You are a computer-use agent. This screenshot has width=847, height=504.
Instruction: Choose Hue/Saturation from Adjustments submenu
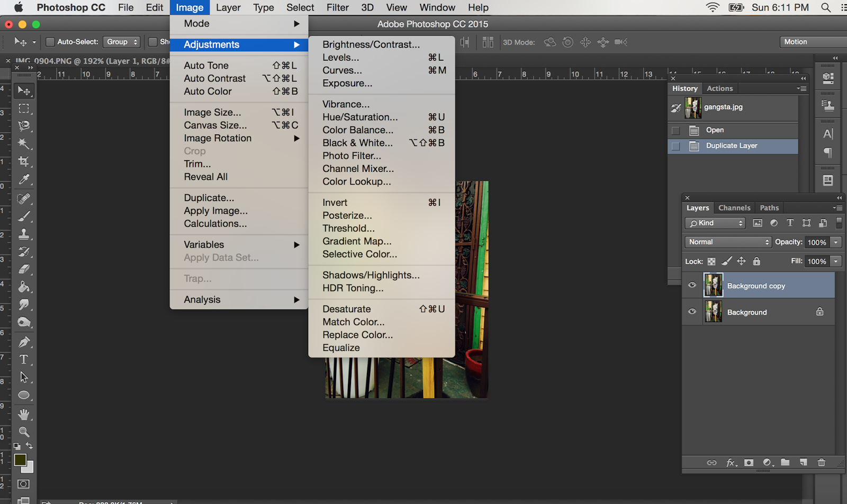[x=382, y=117]
